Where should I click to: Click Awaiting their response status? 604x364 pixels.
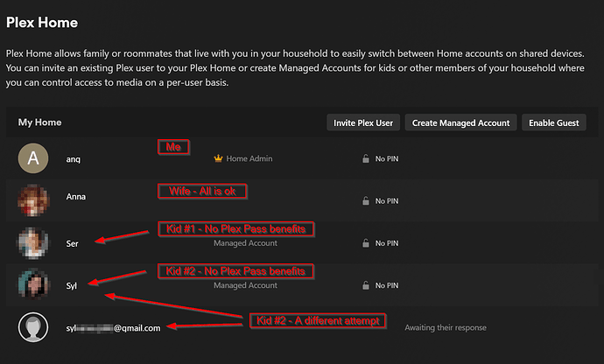tap(446, 327)
